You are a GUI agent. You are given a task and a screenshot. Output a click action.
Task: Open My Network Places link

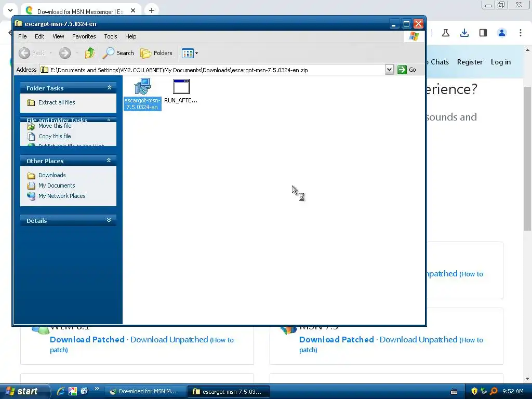pos(62,196)
